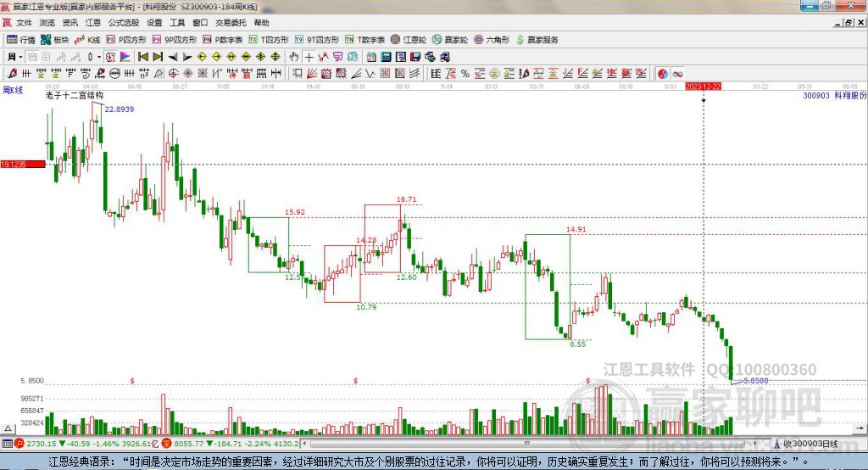Open the 帮助 menu

(x=261, y=23)
